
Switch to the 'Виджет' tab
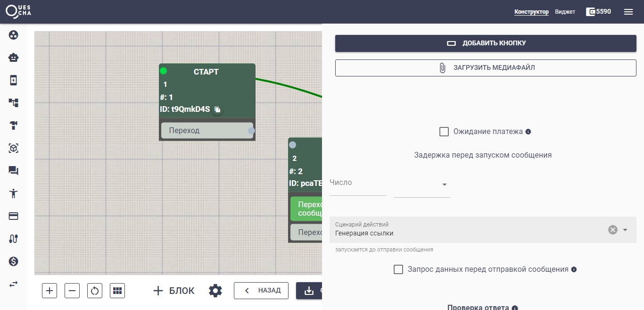565,12
